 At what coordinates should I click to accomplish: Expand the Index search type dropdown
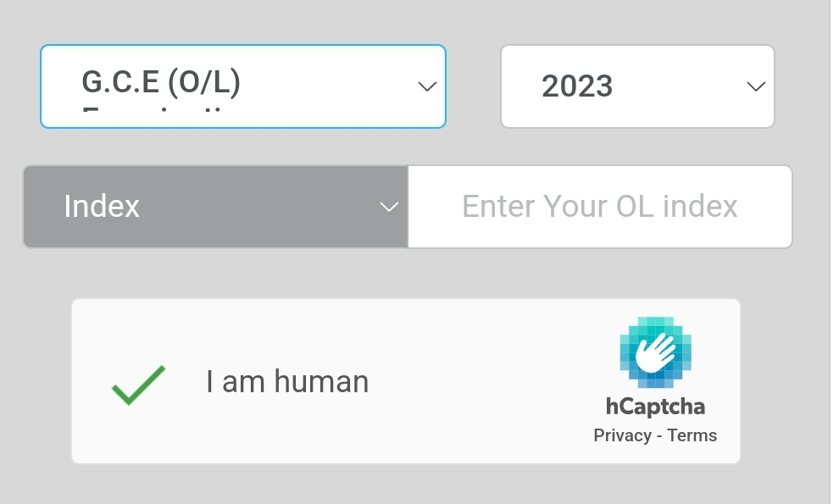point(215,207)
